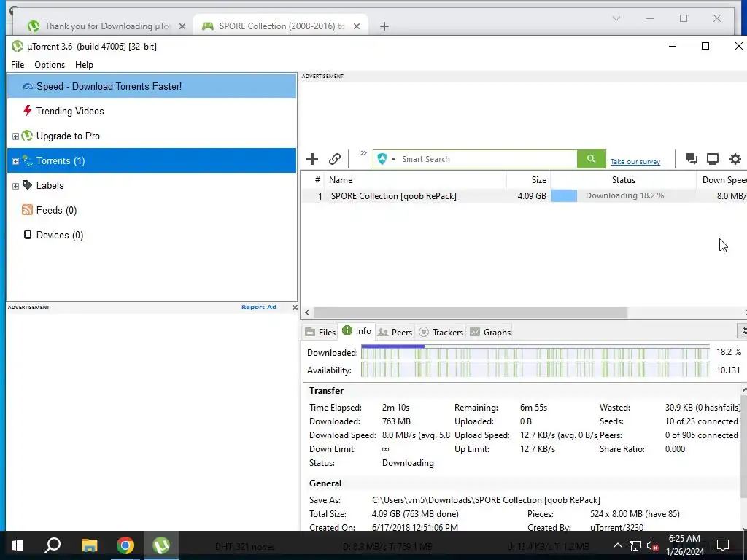Open File Explorer from taskbar
Image resolution: width=747 pixels, height=560 pixels.
(89, 545)
